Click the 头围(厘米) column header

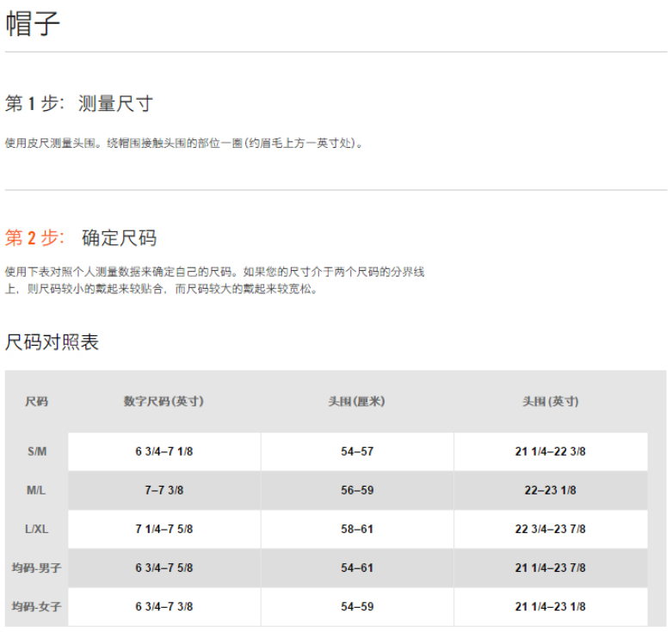[356, 402]
